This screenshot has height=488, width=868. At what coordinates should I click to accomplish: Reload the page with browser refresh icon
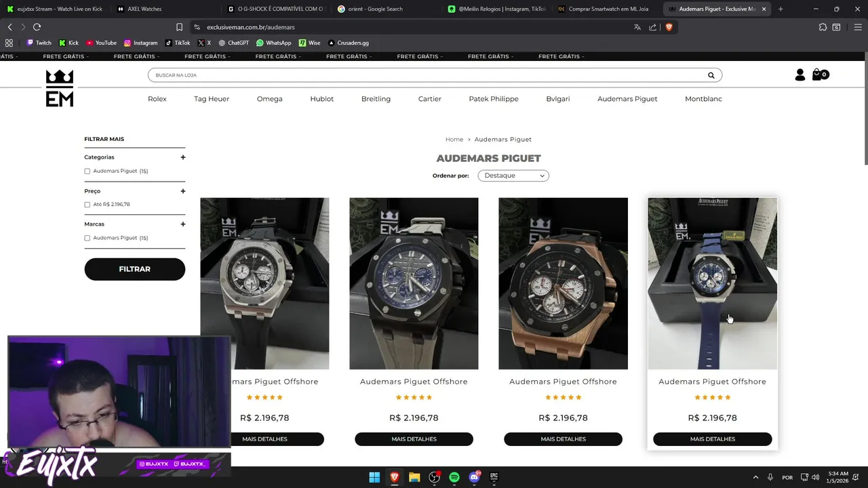click(x=37, y=27)
